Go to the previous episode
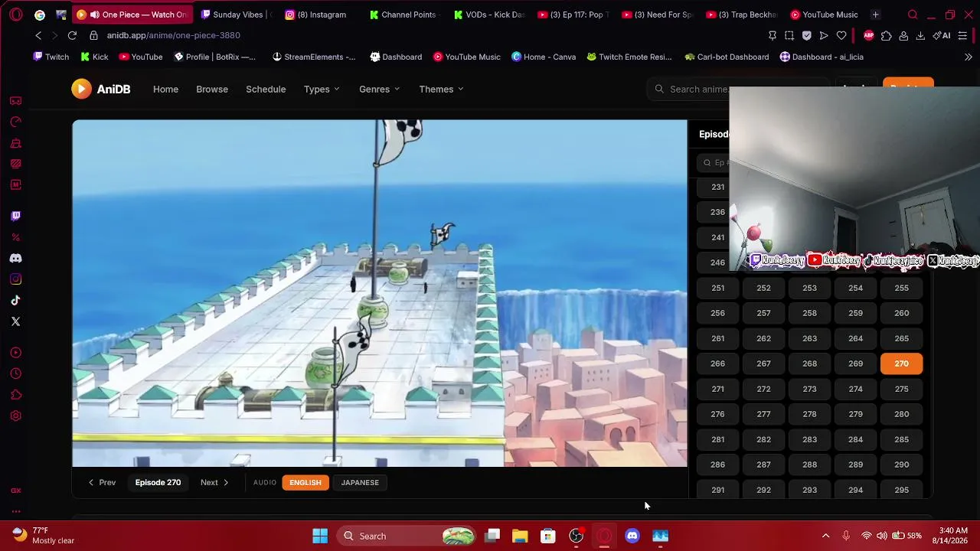 pyautogui.click(x=102, y=483)
